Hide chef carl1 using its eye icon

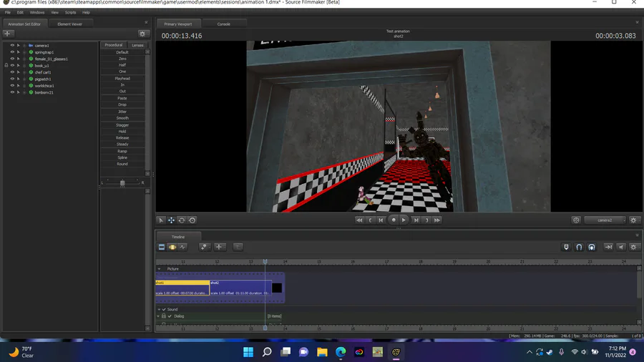point(12,72)
